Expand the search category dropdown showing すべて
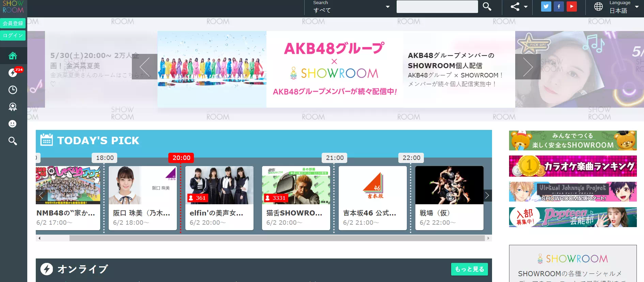The height and width of the screenshot is (282, 644). point(351,7)
